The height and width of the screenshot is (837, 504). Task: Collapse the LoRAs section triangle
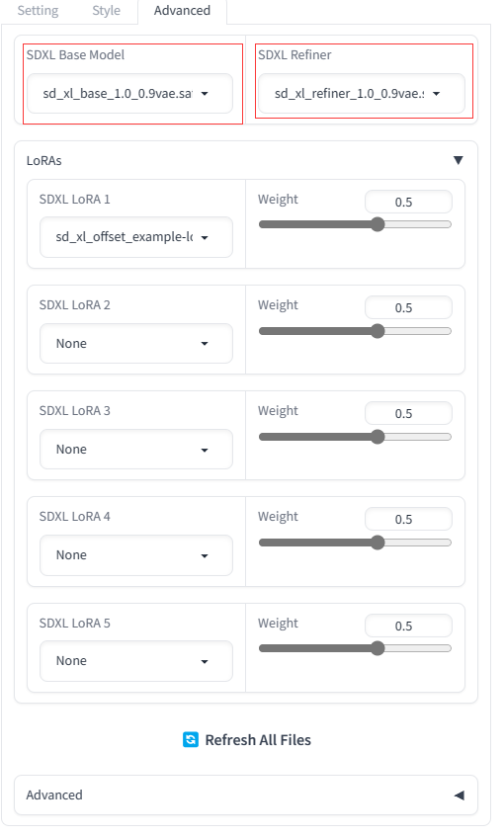pos(459,160)
